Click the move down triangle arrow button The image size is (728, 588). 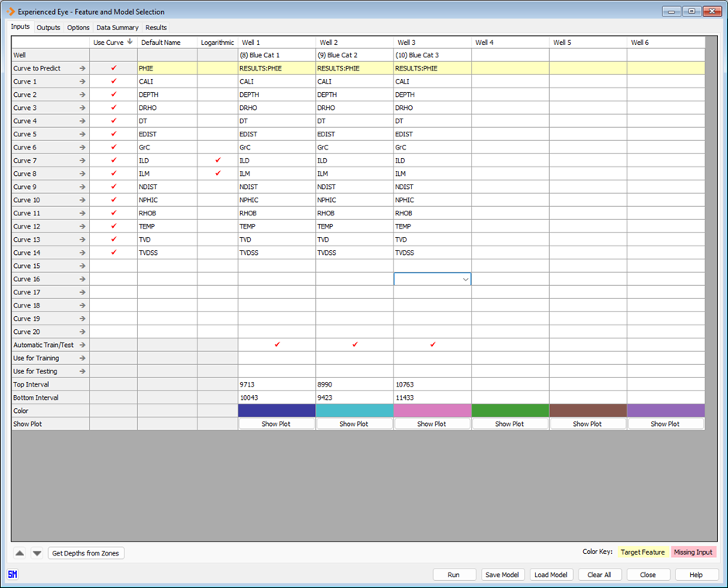37,553
